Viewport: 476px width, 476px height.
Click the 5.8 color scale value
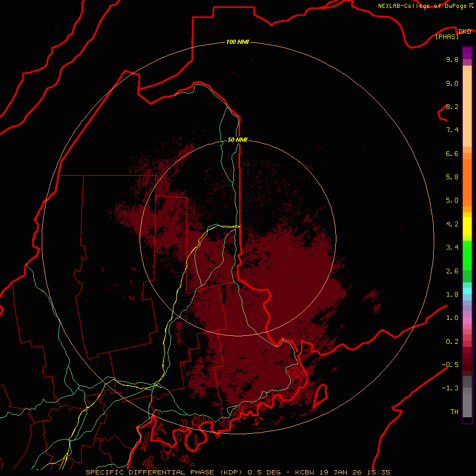tap(452, 177)
